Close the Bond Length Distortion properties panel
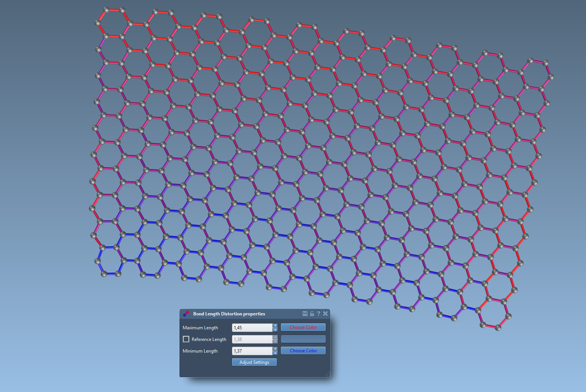586x392 pixels. click(325, 314)
